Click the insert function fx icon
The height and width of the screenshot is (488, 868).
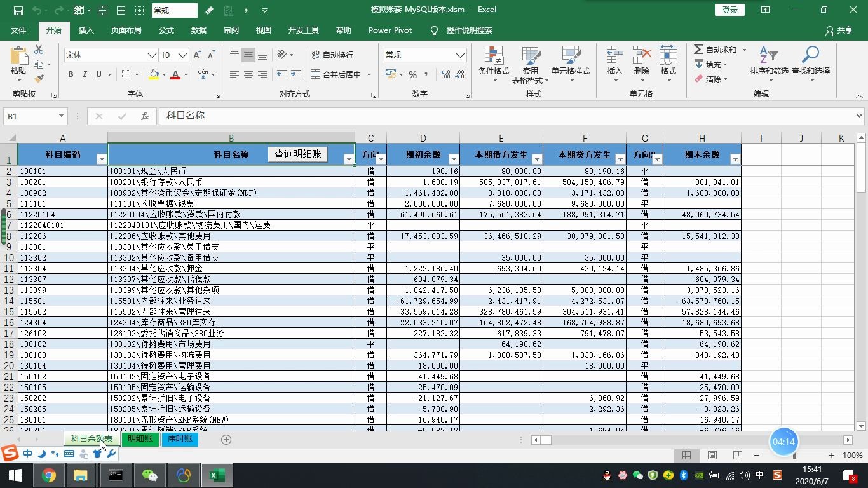click(145, 116)
